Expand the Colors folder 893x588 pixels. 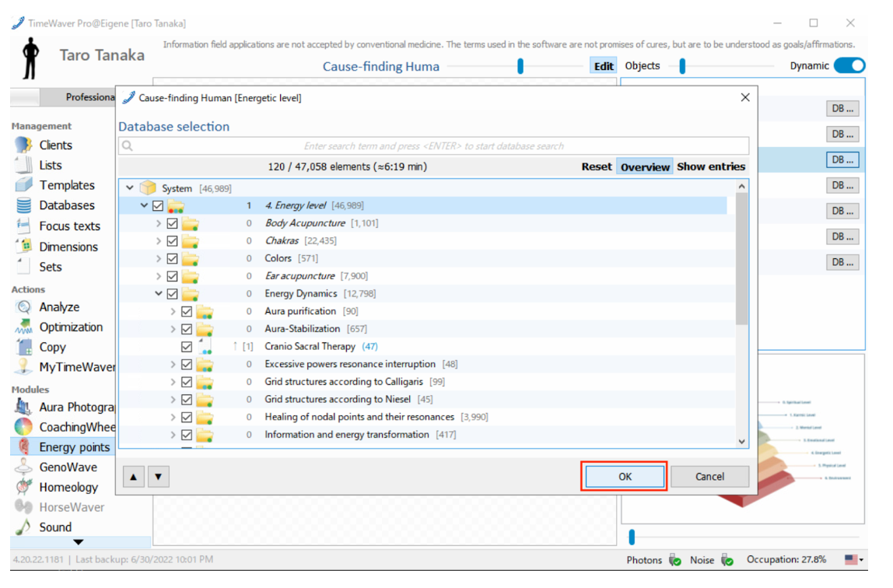[x=159, y=259]
